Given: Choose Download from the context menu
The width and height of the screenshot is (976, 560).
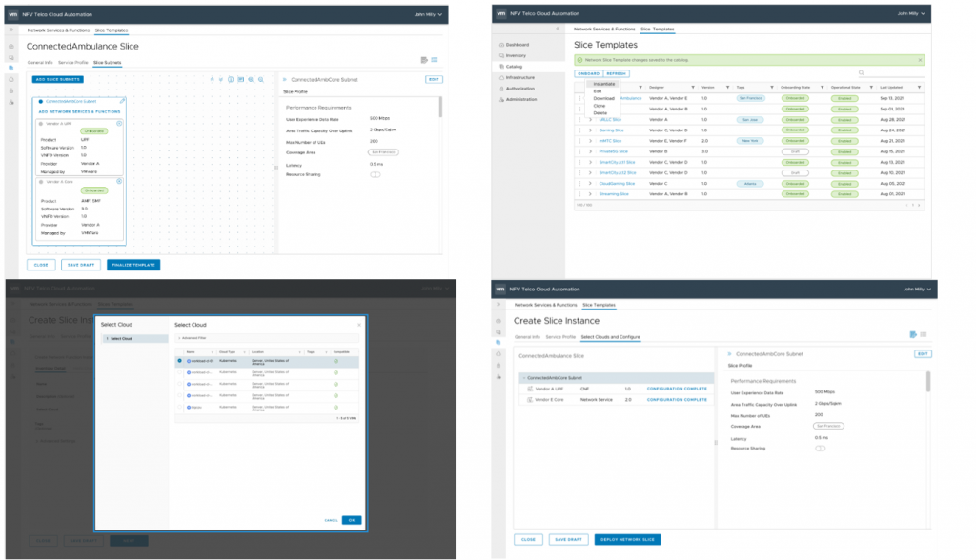Looking at the screenshot, I should coord(603,98).
